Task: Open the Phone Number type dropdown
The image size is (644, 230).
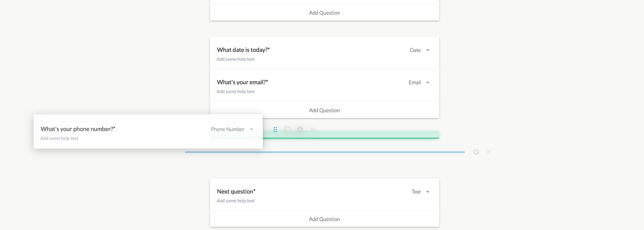Action: click(x=232, y=129)
